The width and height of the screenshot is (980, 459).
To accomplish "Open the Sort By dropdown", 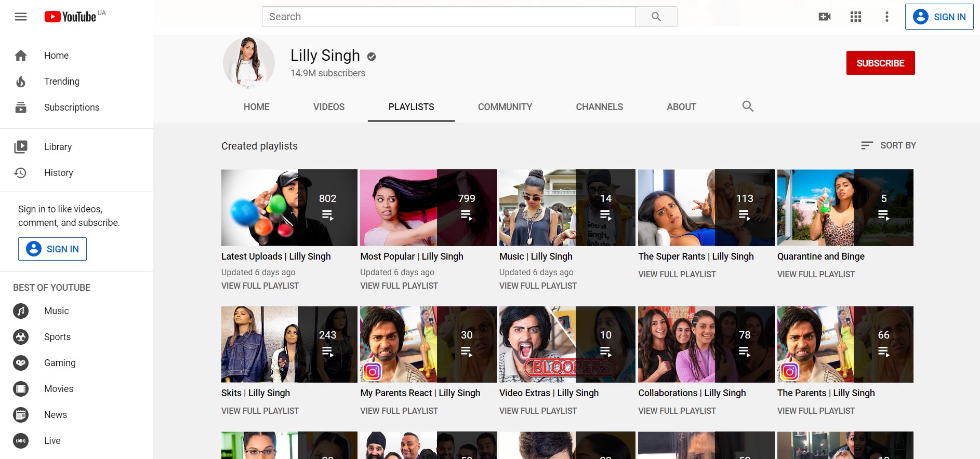I will (888, 145).
